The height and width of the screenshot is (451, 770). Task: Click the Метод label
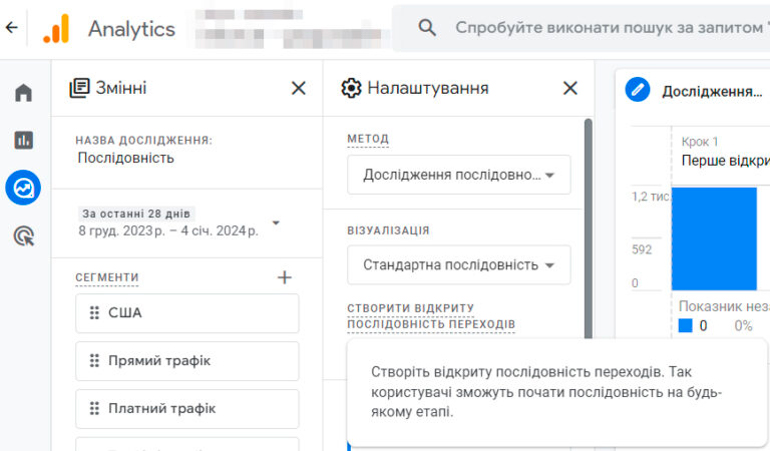pyautogui.click(x=368, y=139)
